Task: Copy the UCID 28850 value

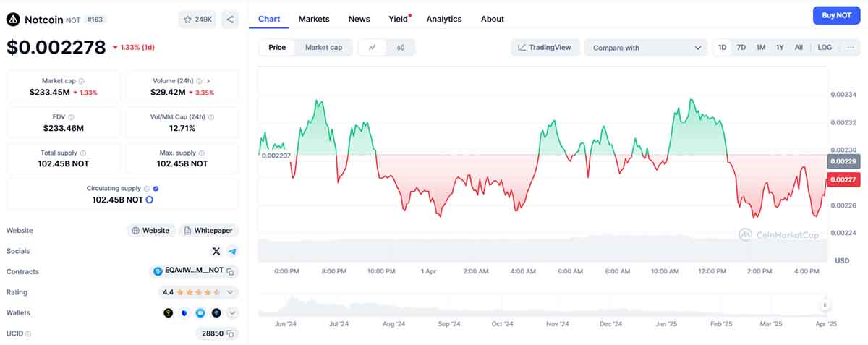Action: pyautogui.click(x=231, y=333)
